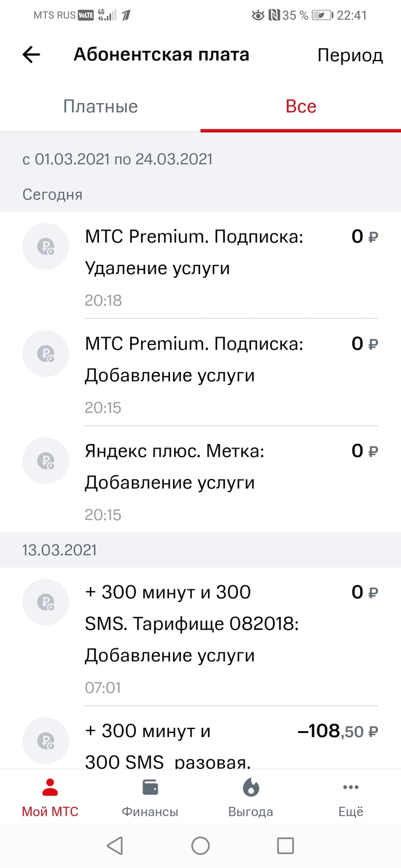401x868 pixels.
Task: Open the Период selector
Action: pos(350,56)
